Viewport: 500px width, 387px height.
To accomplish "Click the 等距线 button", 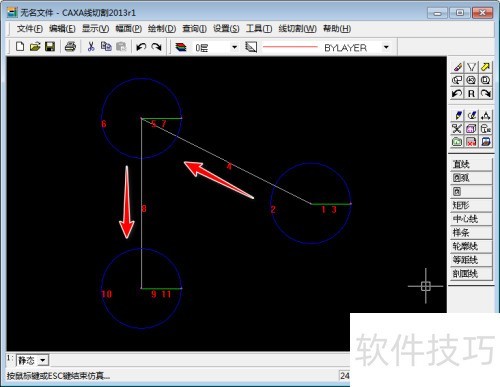I will (x=471, y=260).
